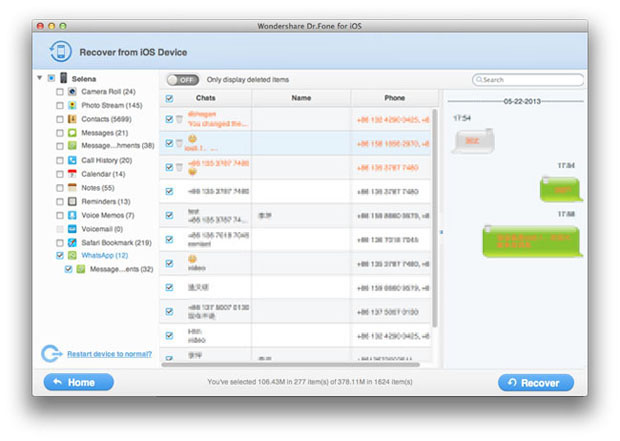The width and height of the screenshot is (620, 441).
Task: Check the Calendar (14) checkbox
Action: click(60, 174)
